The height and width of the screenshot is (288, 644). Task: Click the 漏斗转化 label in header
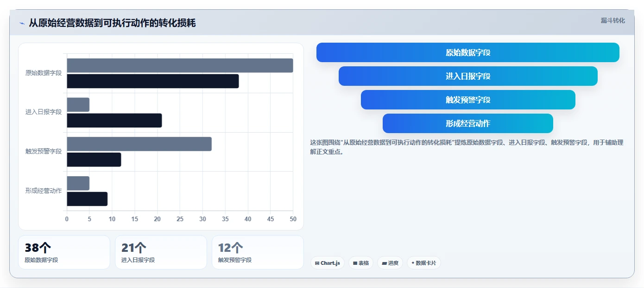(x=612, y=20)
